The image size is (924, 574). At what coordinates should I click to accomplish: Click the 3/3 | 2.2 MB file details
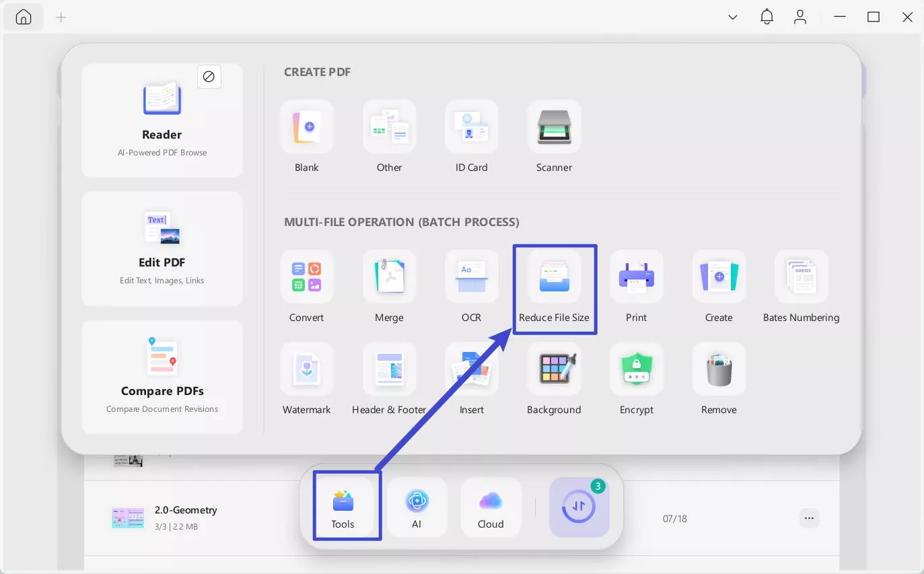pos(176,527)
